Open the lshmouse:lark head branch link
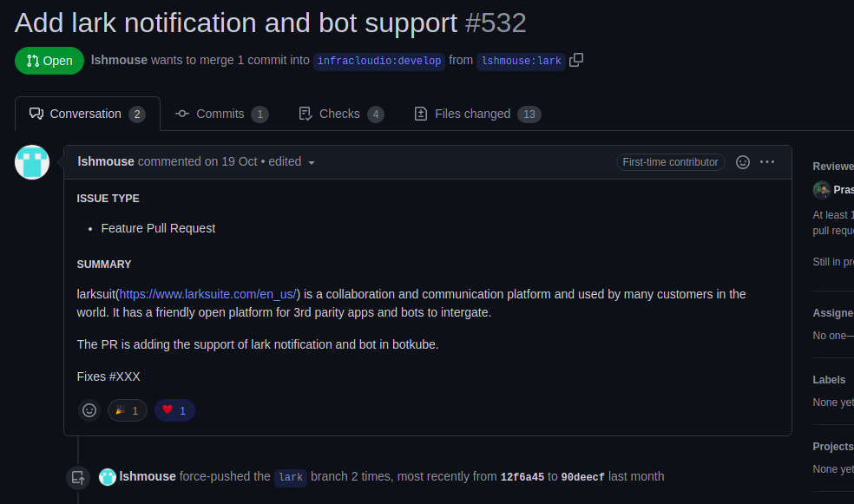854x504 pixels. coord(521,61)
